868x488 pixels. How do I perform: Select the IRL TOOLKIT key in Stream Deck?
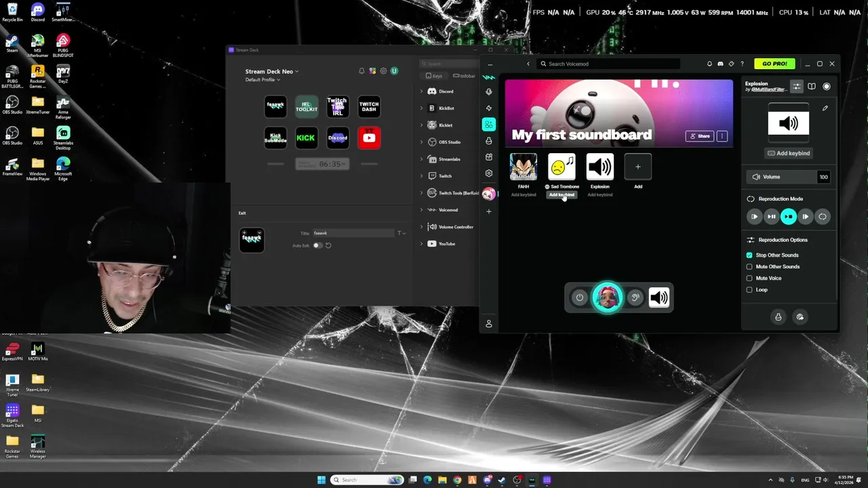coord(307,106)
